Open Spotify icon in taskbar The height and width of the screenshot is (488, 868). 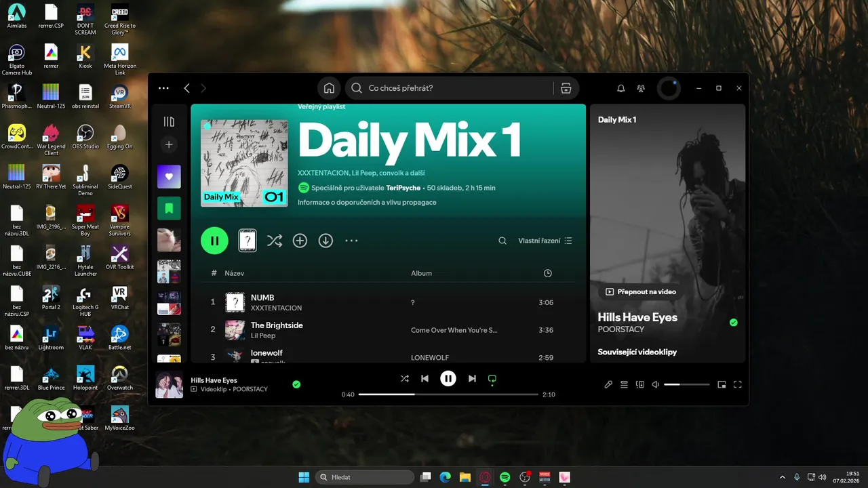point(505,477)
